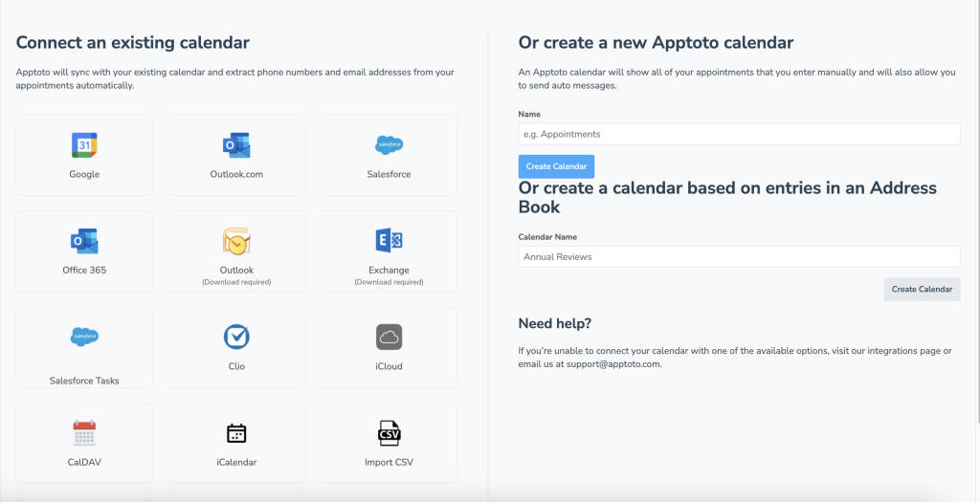
Task: Click the Google Calendar icon
Action: click(x=84, y=144)
